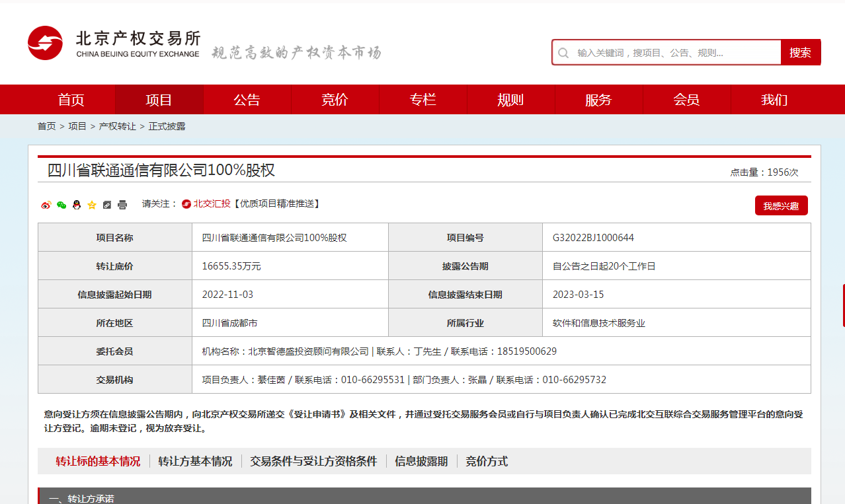
Task: Select end date 2023-03-15
Action: 579,295
